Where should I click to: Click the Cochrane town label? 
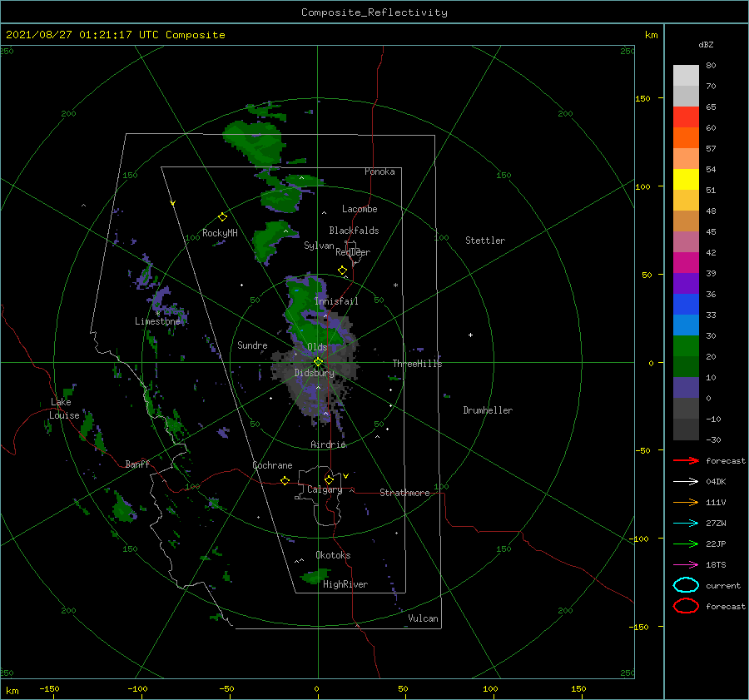click(272, 465)
